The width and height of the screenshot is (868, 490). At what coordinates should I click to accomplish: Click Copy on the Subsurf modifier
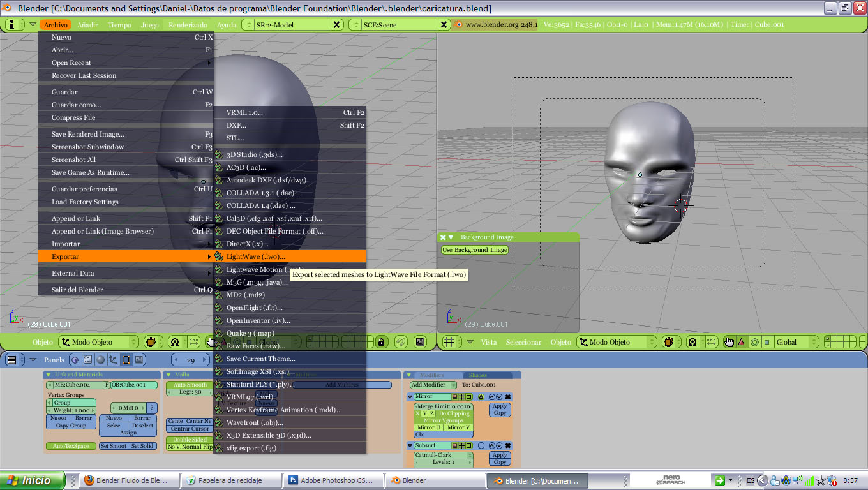[x=500, y=462]
